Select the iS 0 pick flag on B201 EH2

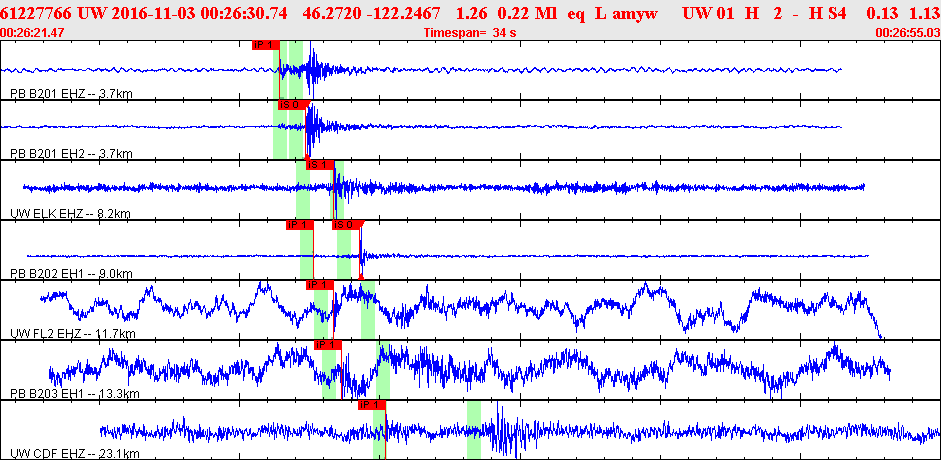[x=290, y=105]
